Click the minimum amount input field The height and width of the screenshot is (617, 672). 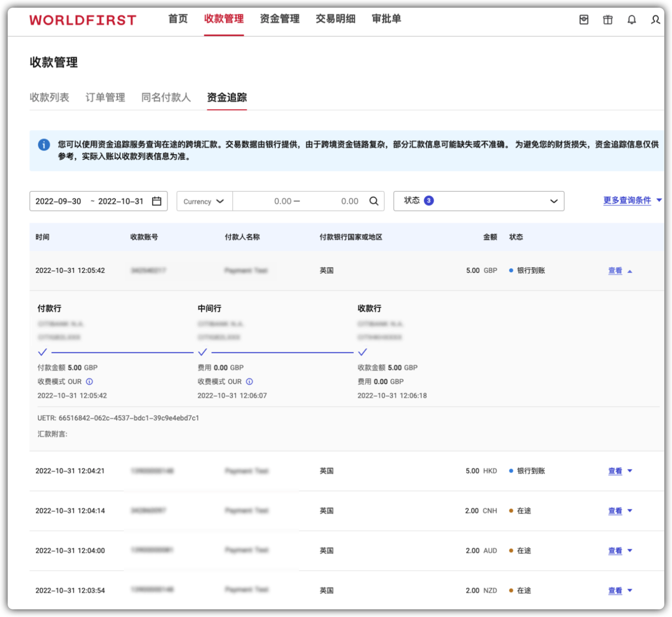[x=268, y=201]
